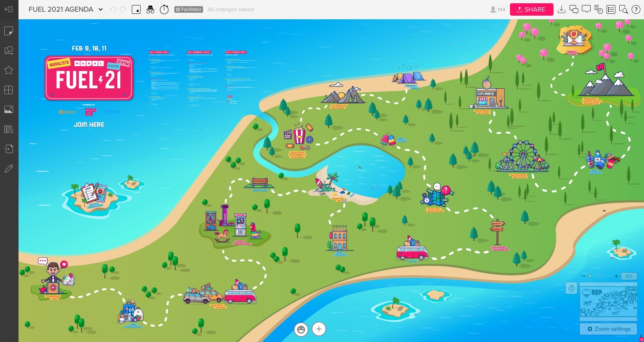
Task: Select the sticky note tool in sidebar
Action: 9,31
